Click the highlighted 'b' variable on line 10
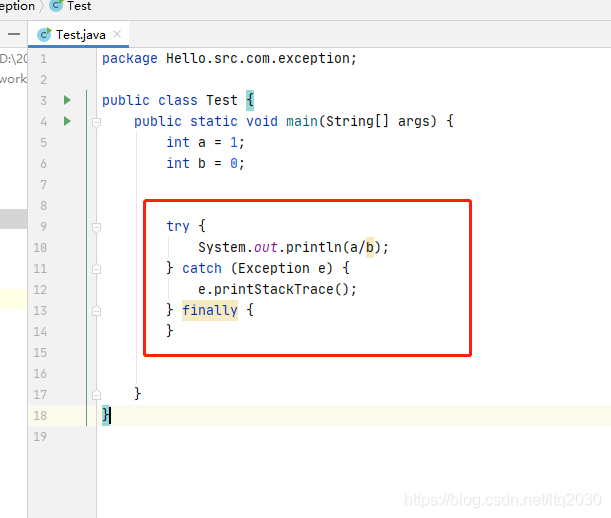Viewport: 611px width, 518px height. pyautogui.click(x=370, y=248)
